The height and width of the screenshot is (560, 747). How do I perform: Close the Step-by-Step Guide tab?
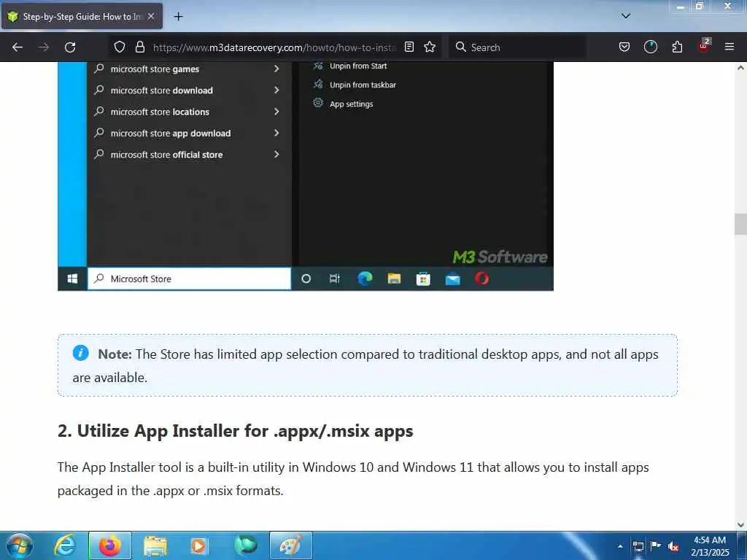151,16
